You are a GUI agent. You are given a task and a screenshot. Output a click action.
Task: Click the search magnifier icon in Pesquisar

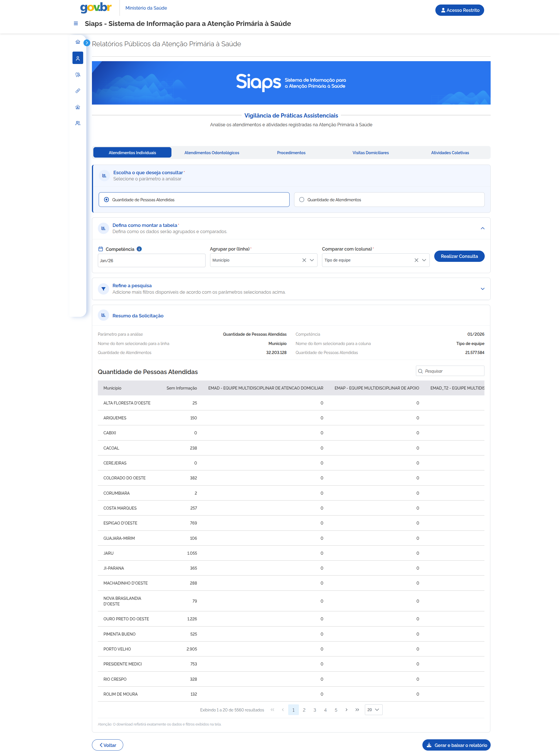420,371
